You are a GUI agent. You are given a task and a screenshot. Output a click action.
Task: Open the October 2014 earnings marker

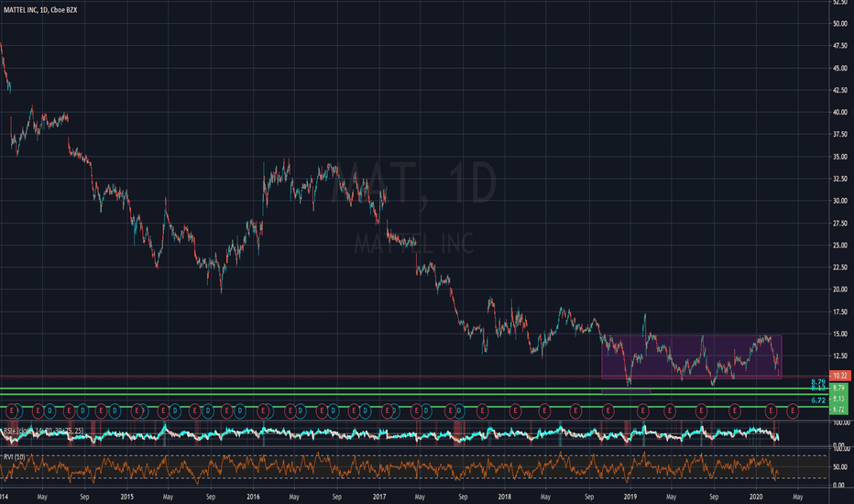pos(102,411)
